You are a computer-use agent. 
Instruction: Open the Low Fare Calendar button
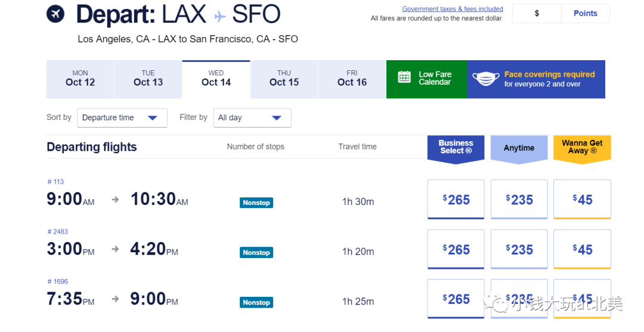427,79
